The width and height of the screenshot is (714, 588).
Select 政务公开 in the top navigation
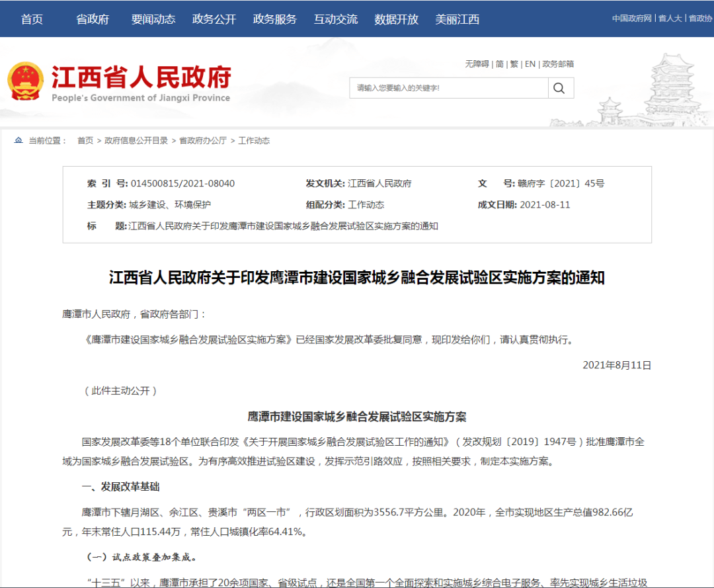click(214, 20)
